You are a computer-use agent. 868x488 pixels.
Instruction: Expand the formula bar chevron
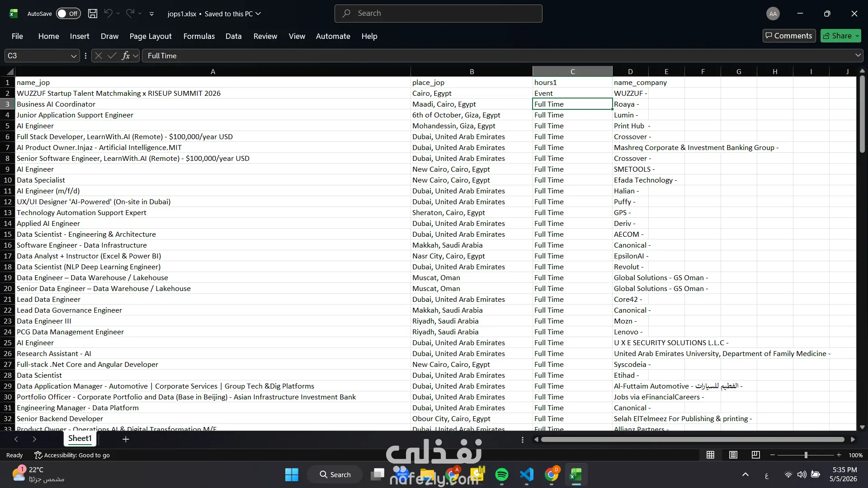858,55
